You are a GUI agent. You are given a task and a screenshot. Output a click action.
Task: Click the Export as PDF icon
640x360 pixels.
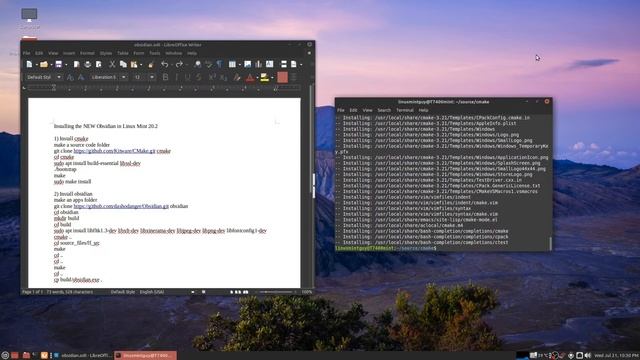(76, 64)
